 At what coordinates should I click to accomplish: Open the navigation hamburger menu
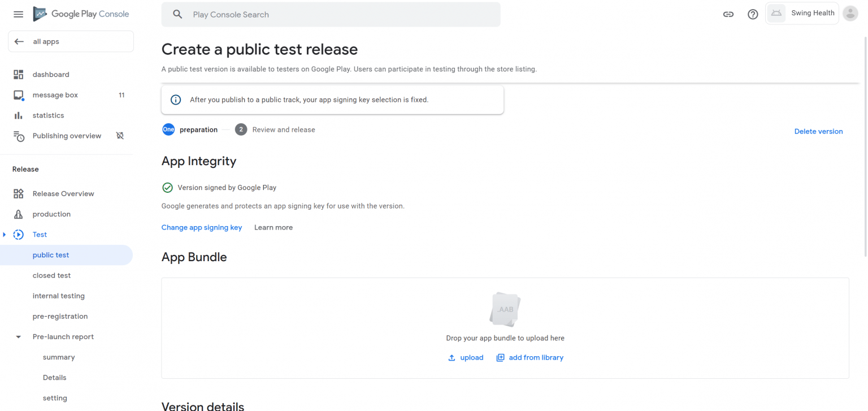18,14
